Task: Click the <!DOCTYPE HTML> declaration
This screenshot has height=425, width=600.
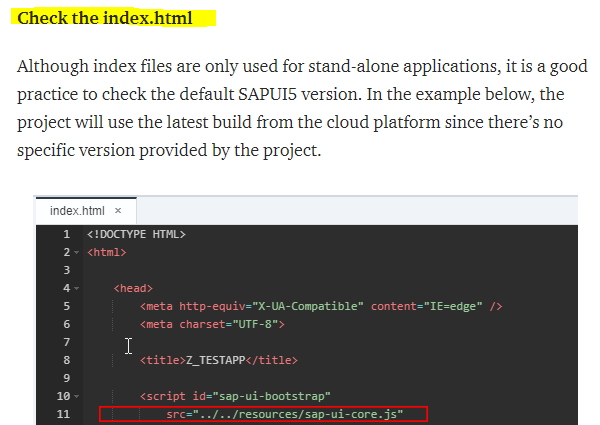Action: pos(136,234)
